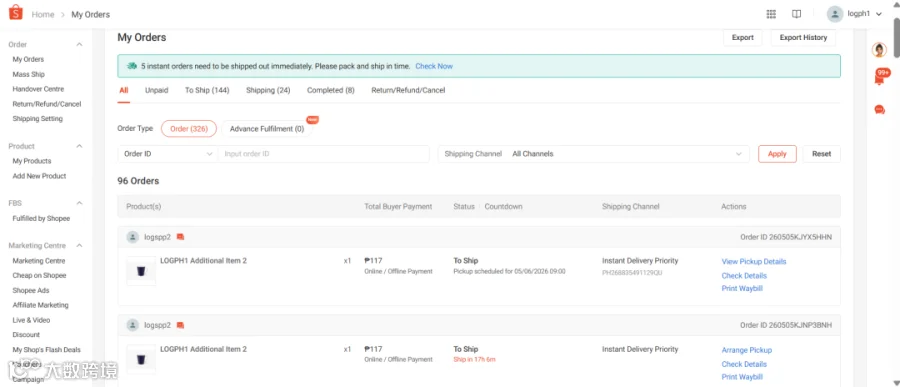Print Waybill for order 260505KJYX5HHN
Image resolution: width=900 pixels, height=387 pixels.
742,288
